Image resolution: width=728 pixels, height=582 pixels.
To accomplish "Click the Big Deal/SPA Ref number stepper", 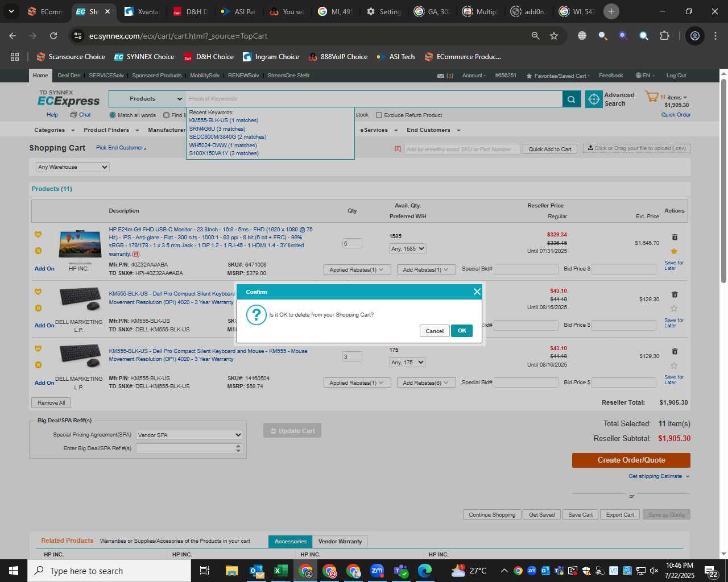I will click(x=238, y=448).
